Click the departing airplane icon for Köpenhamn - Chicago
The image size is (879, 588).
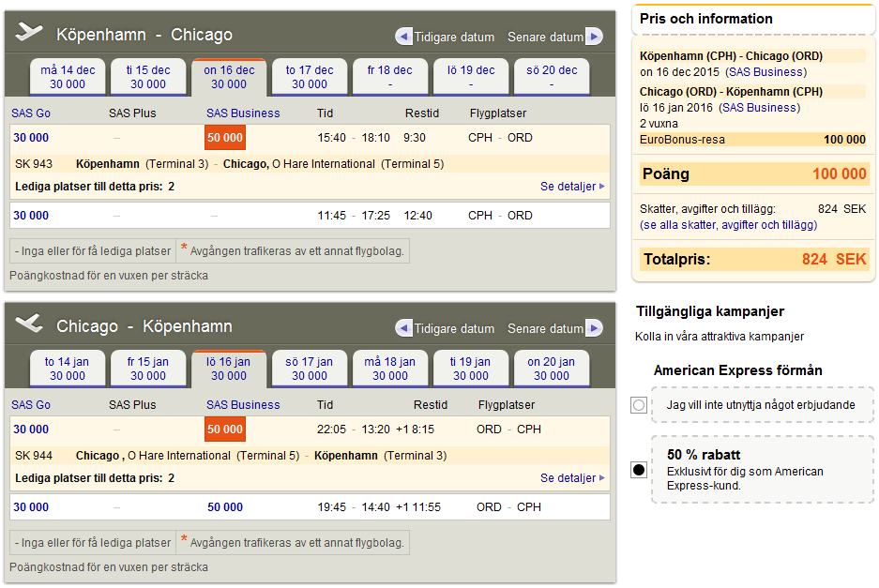coord(30,33)
